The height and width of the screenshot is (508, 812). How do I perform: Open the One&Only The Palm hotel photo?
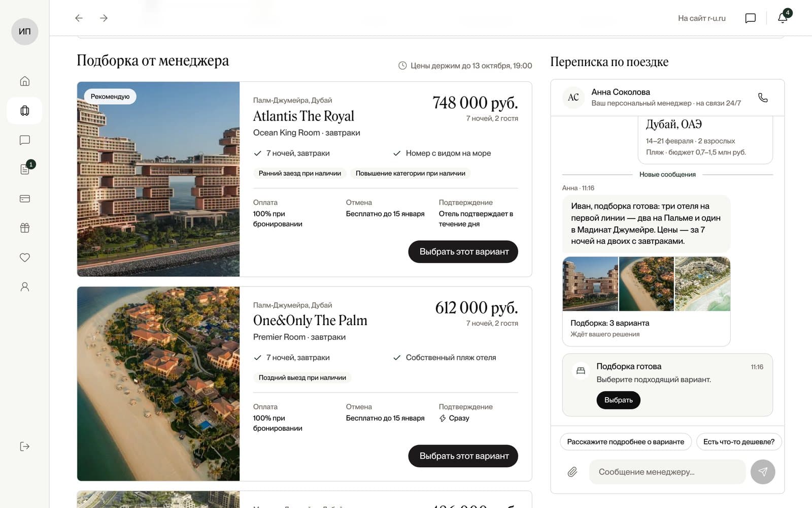click(x=158, y=384)
